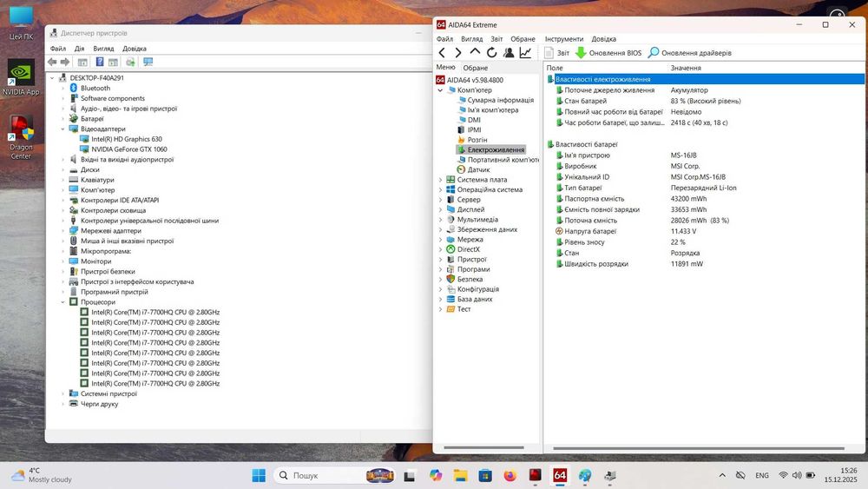The height and width of the screenshot is (489, 868).
Task: Open the graph report icon in AIDA64 toolbar
Action: pos(525,53)
